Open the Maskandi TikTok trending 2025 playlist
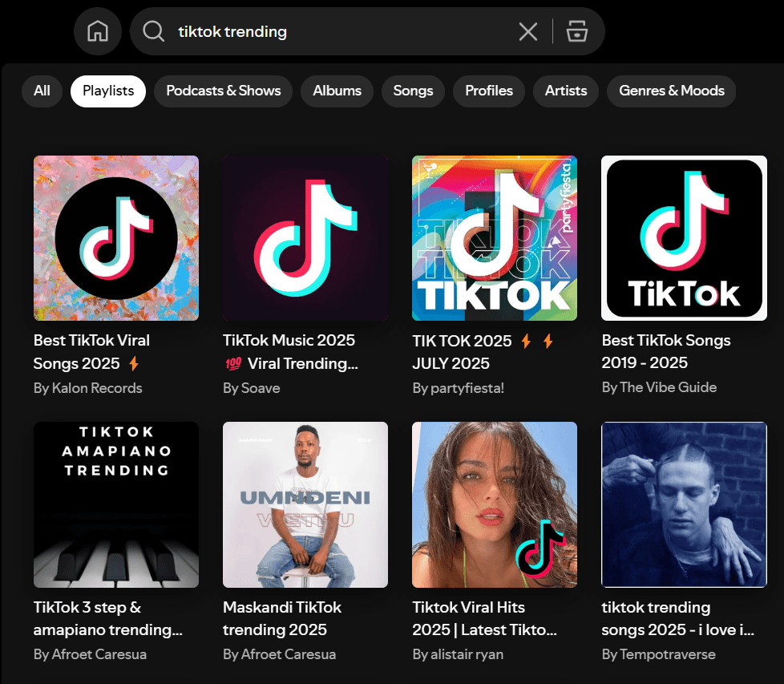 click(305, 504)
